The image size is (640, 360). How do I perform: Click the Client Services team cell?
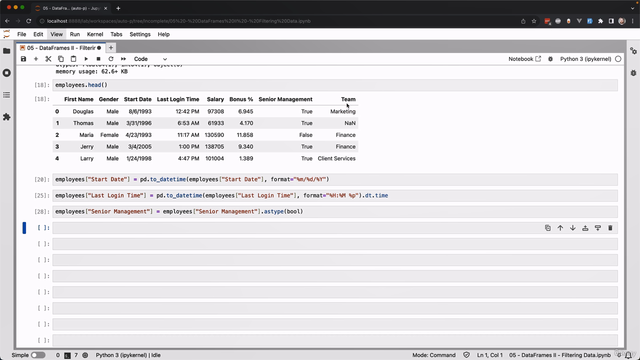[337, 158]
